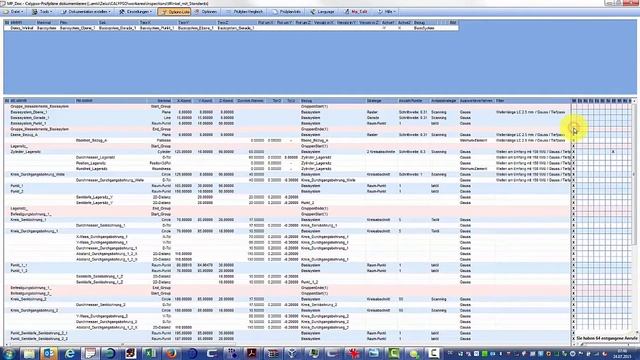Toggle the X mark in Kreis_Senkbohrung_1 grid row

click(x=573, y=220)
